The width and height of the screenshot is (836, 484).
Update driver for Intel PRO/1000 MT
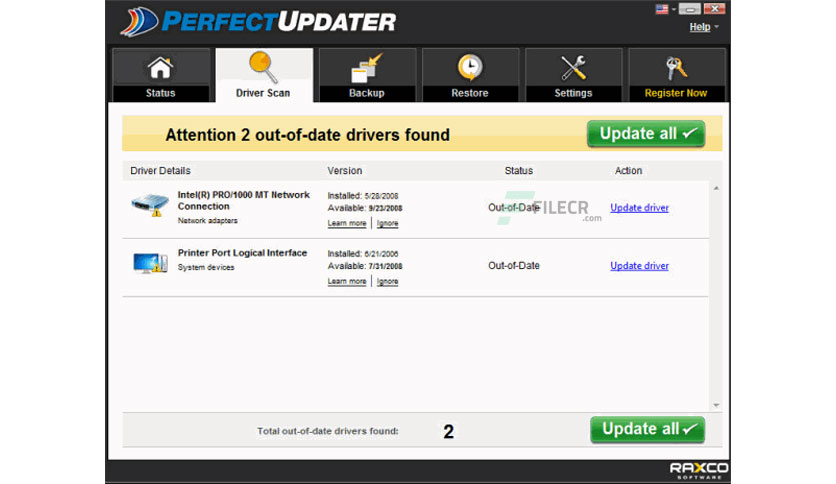[639, 208]
